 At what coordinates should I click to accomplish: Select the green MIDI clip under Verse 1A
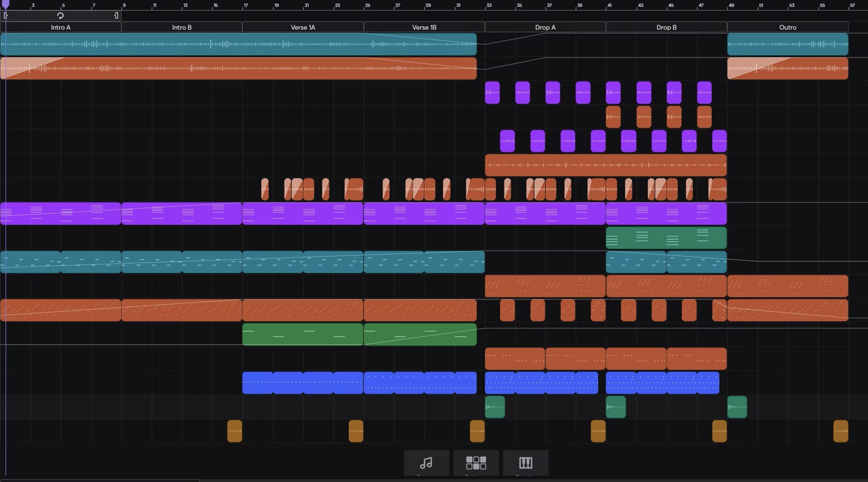tap(303, 334)
